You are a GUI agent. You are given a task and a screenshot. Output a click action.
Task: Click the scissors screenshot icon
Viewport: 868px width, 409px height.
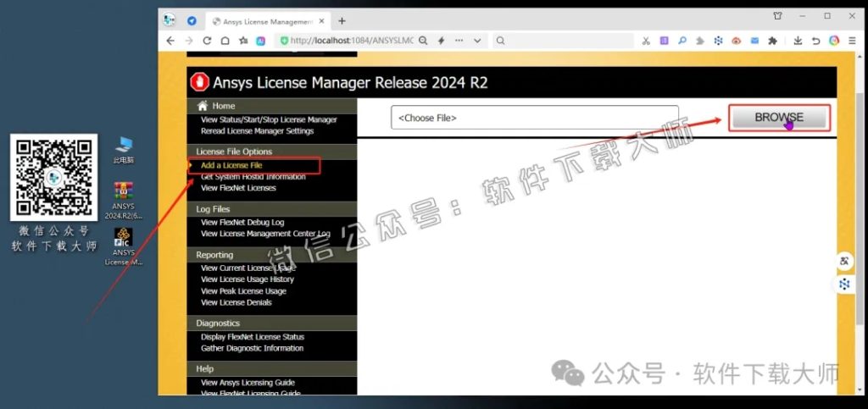pos(645,41)
